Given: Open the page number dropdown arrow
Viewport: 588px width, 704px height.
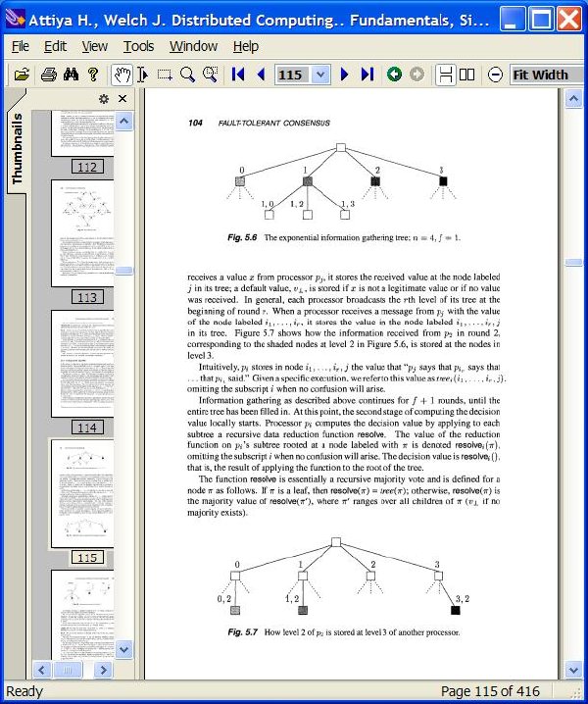Looking at the screenshot, I should pyautogui.click(x=320, y=75).
